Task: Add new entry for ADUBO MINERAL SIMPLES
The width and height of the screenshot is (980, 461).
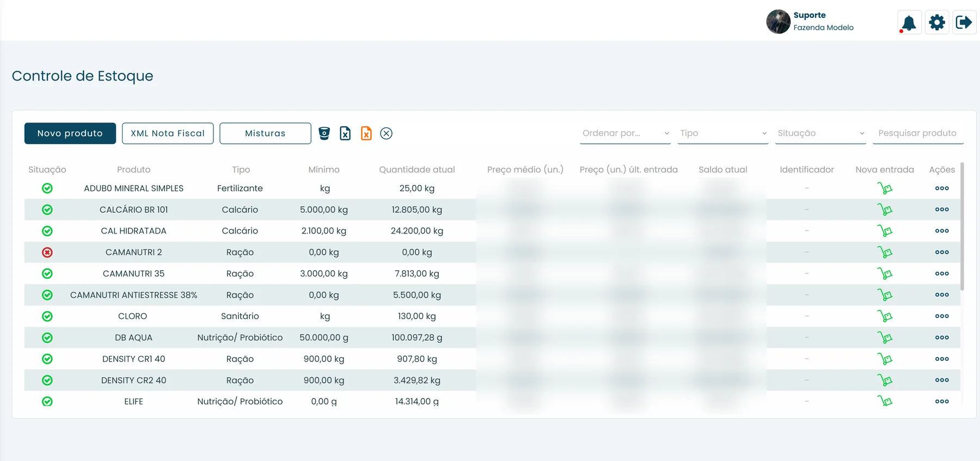Action: 885,188
